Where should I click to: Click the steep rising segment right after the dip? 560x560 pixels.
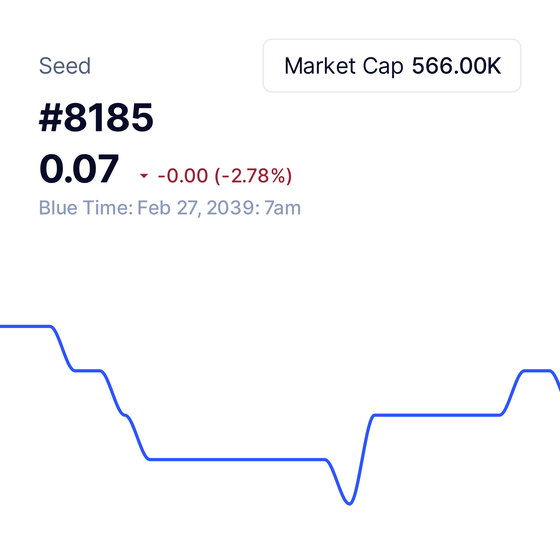click(x=362, y=457)
